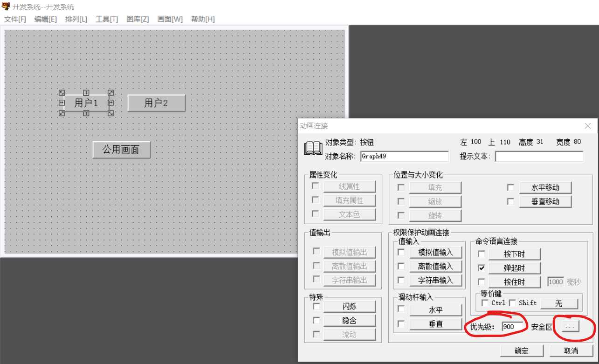Open the 隐含 settings button
Image resolution: width=599 pixels, height=364 pixels.
pyautogui.click(x=350, y=320)
